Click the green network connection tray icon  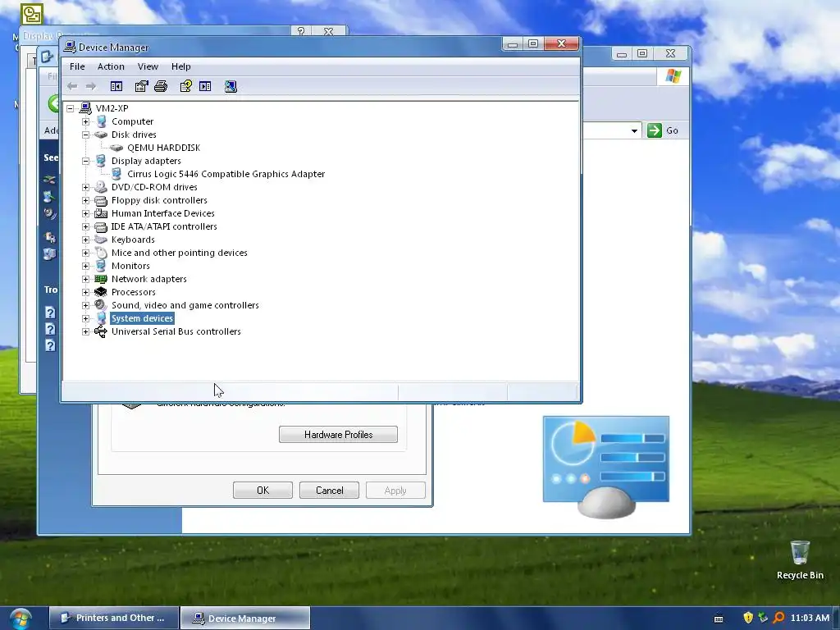pos(764,618)
